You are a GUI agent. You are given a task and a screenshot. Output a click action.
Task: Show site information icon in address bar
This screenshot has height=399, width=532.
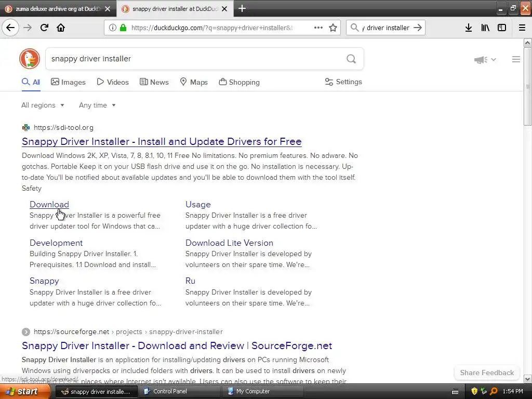(x=113, y=28)
